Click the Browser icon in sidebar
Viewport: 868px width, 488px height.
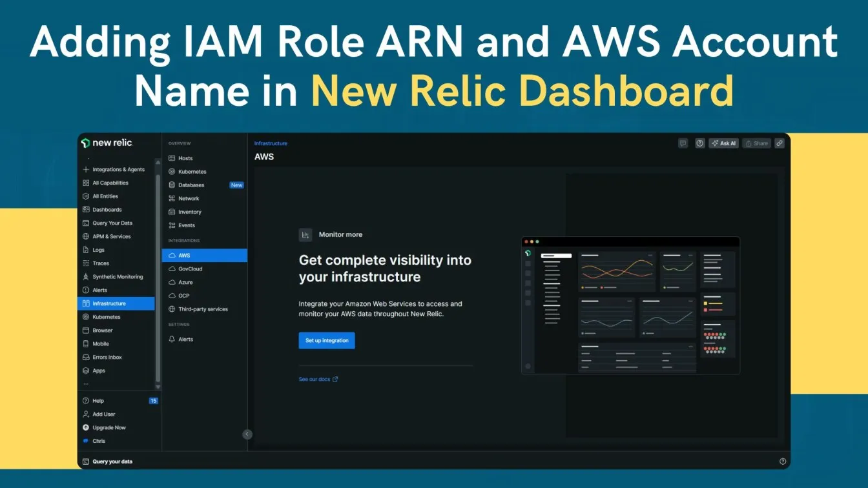click(x=86, y=330)
